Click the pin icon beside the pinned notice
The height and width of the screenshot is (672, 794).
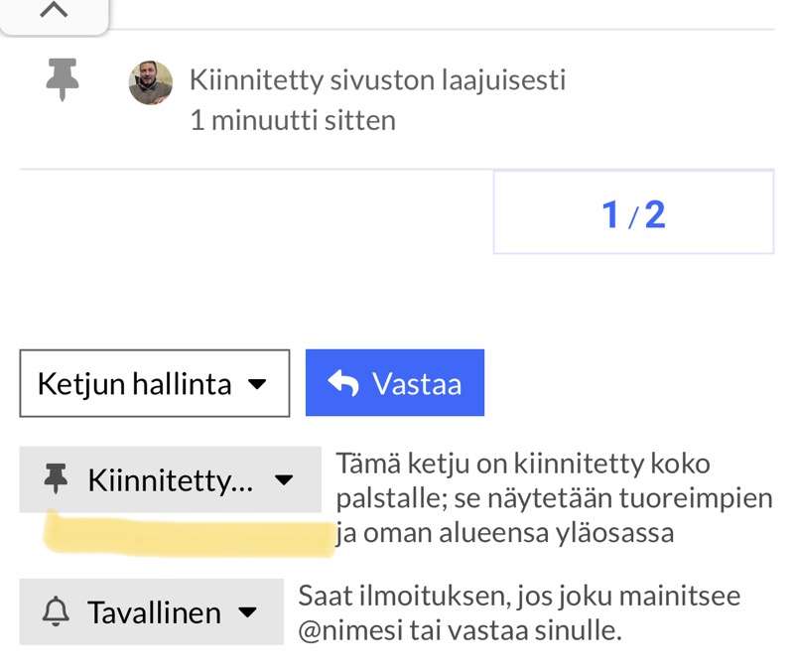(x=63, y=79)
